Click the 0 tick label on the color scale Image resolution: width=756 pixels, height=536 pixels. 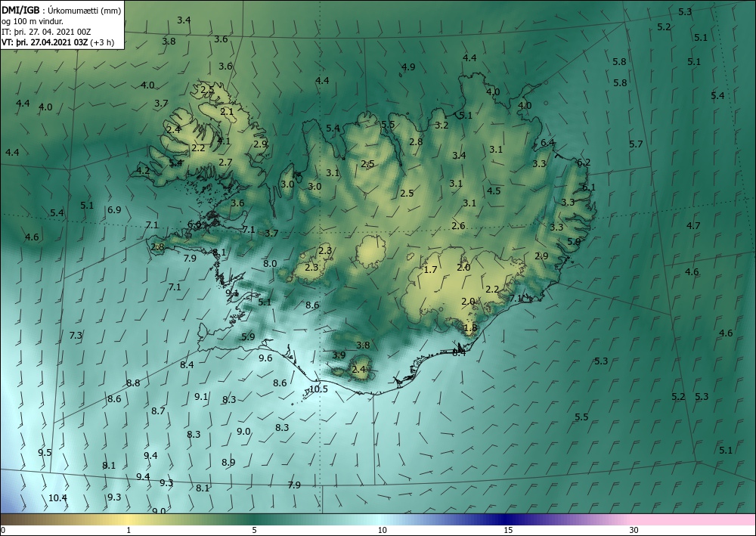click(3, 530)
